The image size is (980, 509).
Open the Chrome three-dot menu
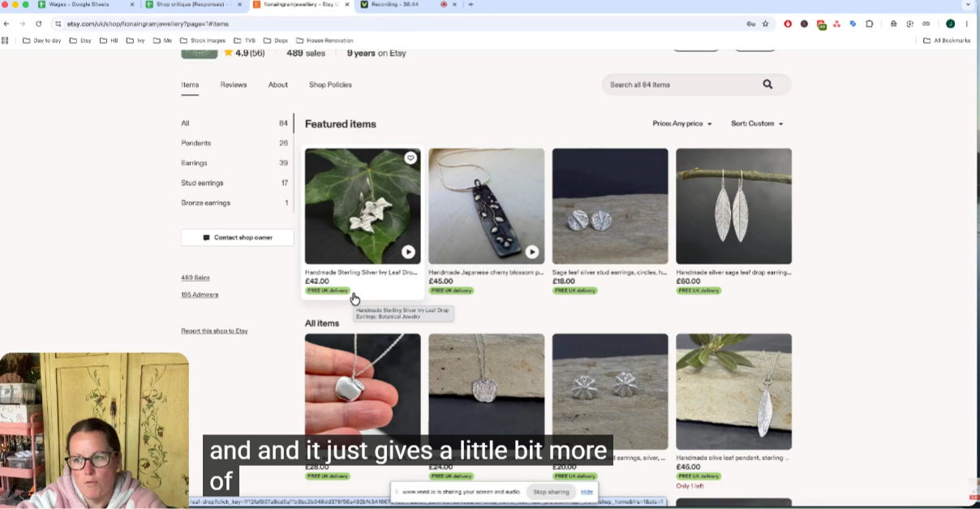coord(967,24)
